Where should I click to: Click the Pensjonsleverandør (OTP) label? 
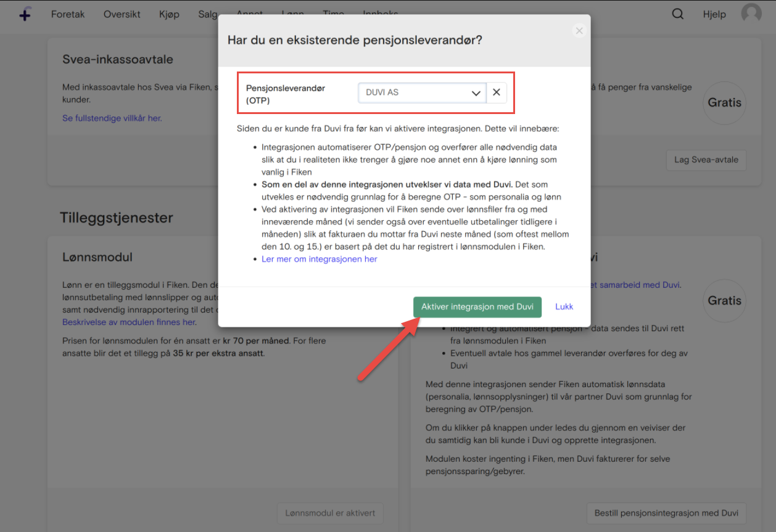click(286, 94)
